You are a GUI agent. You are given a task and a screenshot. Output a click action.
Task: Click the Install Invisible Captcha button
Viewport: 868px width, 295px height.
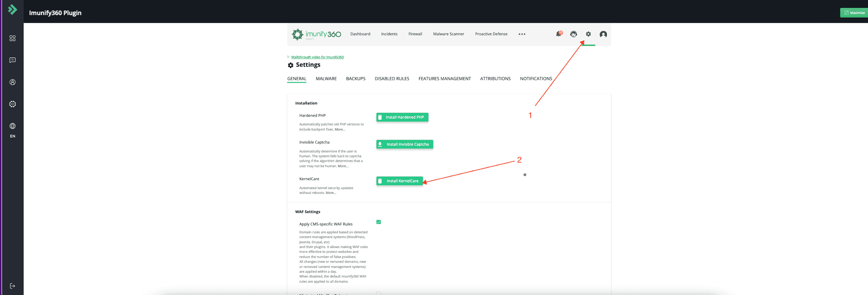point(405,144)
